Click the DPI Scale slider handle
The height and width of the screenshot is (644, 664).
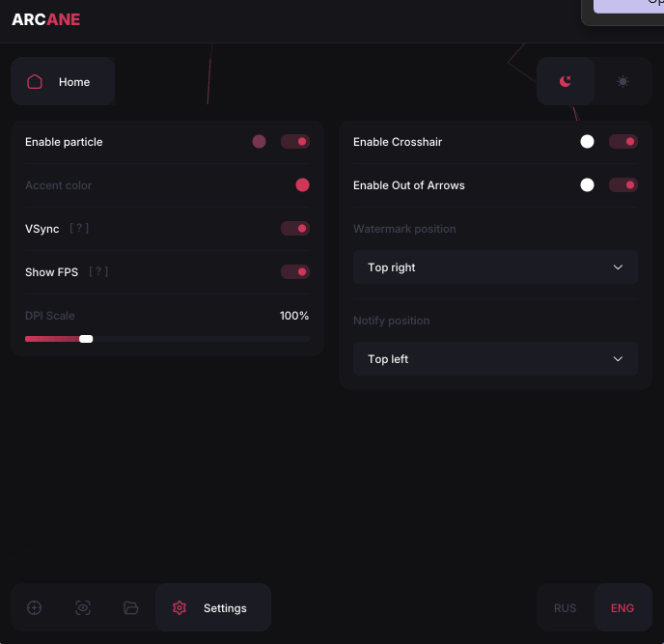(x=86, y=339)
